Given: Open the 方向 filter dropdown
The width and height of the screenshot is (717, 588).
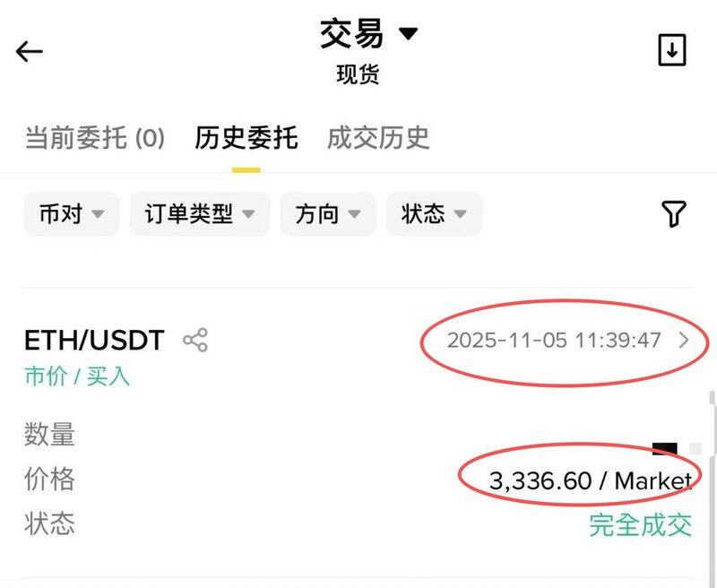Looking at the screenshot, I should pos(328,214).
